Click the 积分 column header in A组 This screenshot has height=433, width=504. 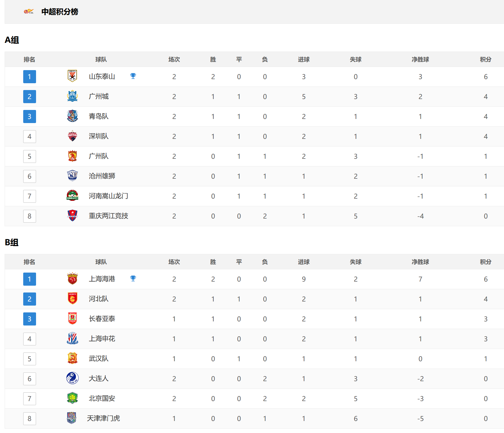(485, 59)
